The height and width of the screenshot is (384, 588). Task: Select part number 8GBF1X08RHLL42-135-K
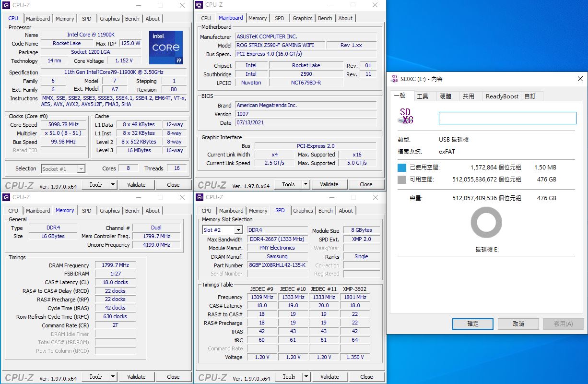[277, 265]
